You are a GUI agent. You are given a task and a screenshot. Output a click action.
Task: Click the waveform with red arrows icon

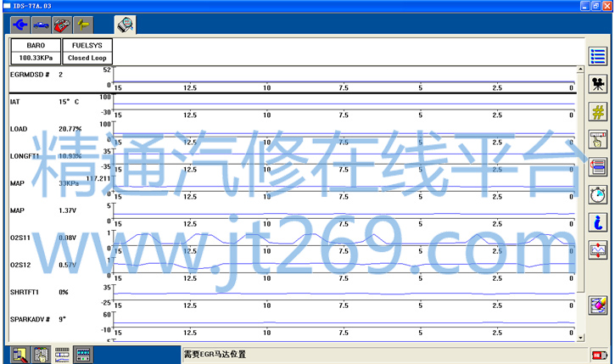598,249
